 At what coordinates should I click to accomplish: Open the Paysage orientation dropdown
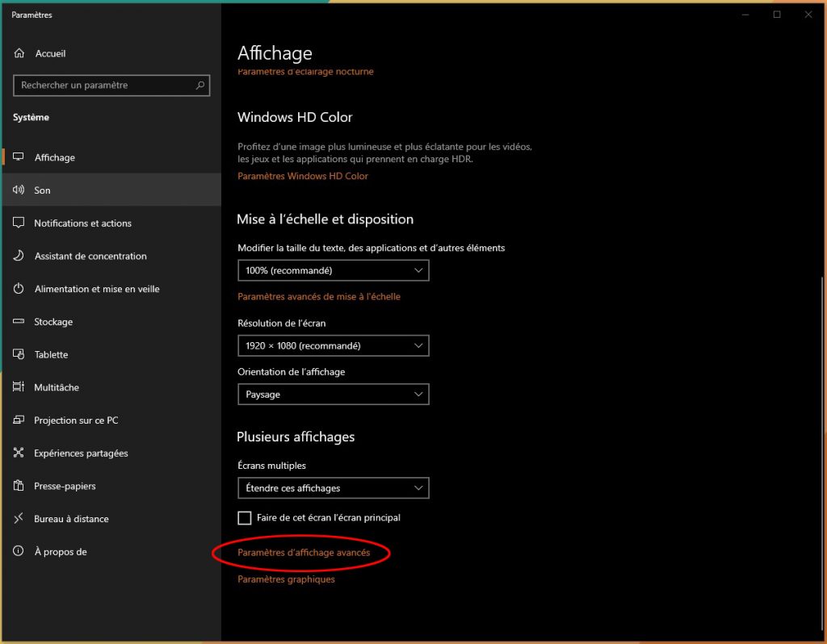[333, 395]
